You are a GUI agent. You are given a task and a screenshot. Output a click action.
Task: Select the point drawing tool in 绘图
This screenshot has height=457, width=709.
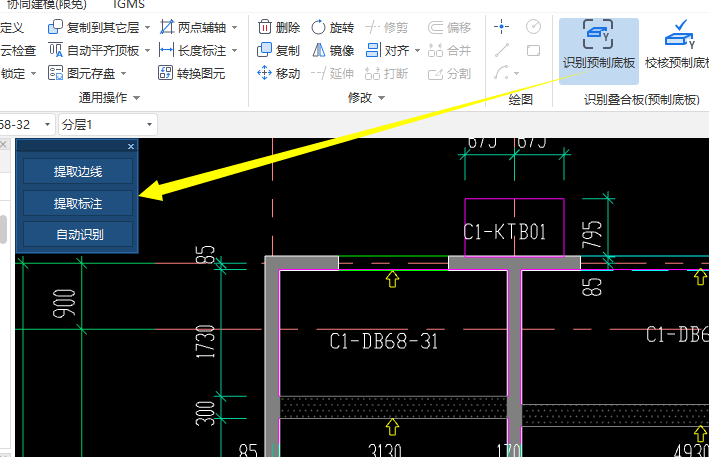502,26
